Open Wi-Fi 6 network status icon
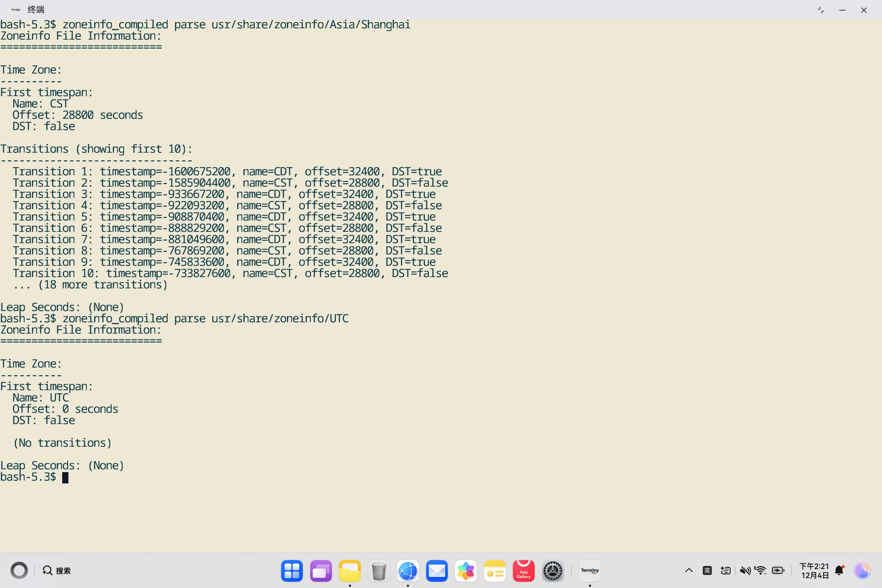 pos(760,571)
